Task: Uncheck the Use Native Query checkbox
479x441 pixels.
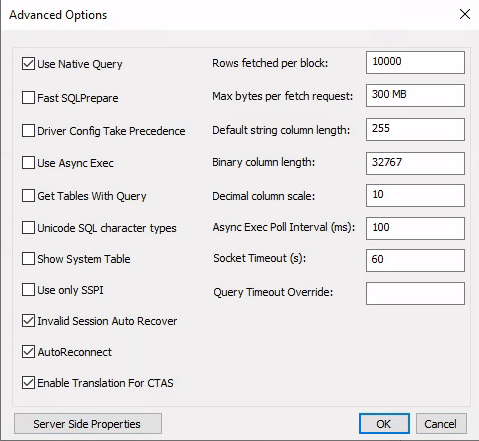Action: click(28, 64)
